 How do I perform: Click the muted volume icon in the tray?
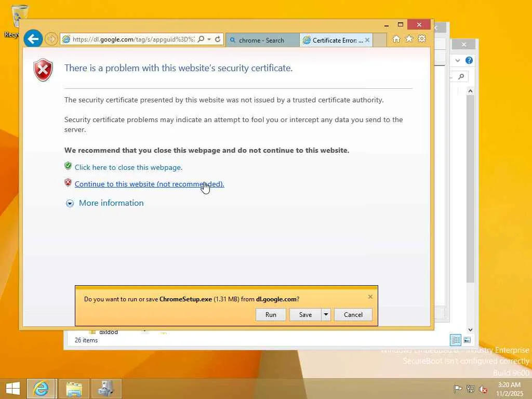pyautogui.click(x=483, y=389)
